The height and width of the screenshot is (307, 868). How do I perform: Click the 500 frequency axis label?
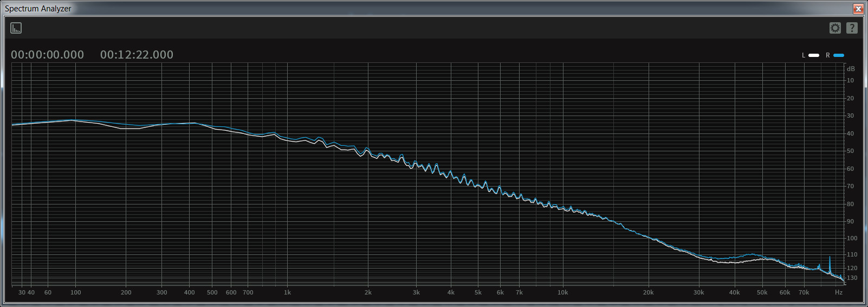(212, 292)
